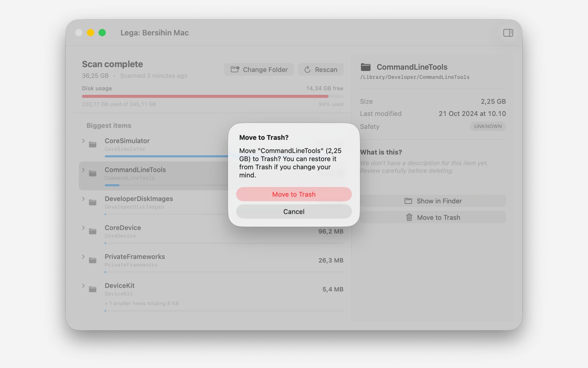Click the Rescan button
Image resolution: width=588 pixels, height=368 pixels.
click(x=321, y=70)
